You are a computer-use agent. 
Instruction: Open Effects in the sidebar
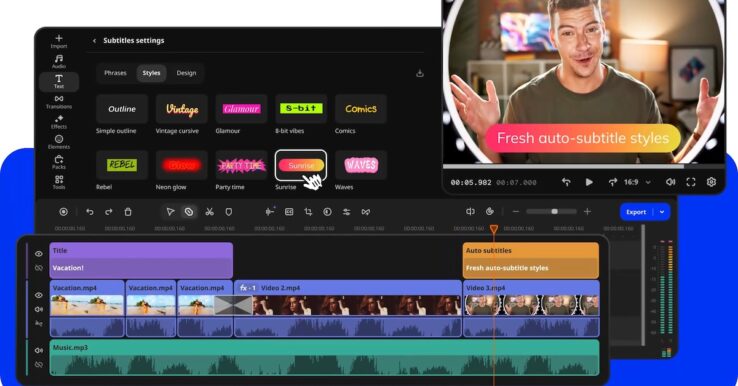[x=59, y=122]
